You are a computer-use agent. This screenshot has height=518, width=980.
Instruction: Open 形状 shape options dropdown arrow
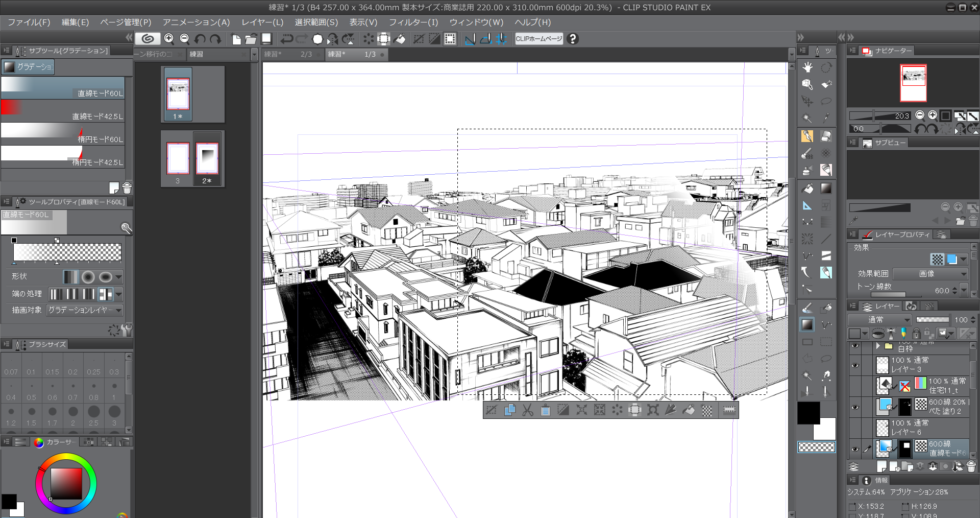[x=118, y=277]
